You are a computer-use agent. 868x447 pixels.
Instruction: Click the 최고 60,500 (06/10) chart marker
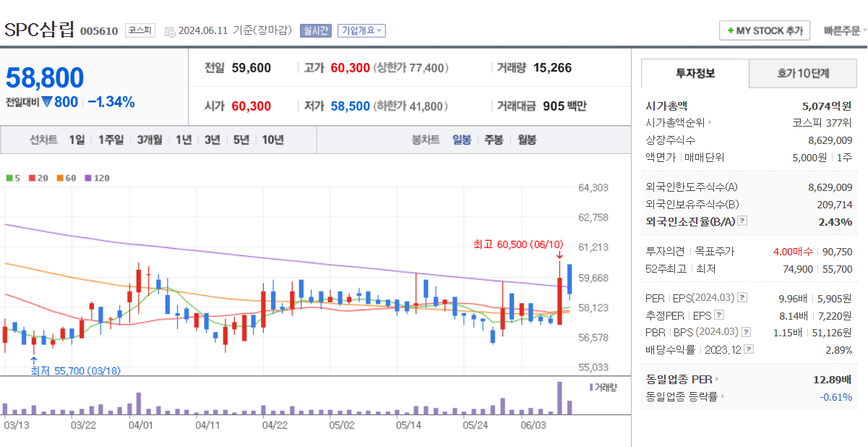tap(518, 244)
